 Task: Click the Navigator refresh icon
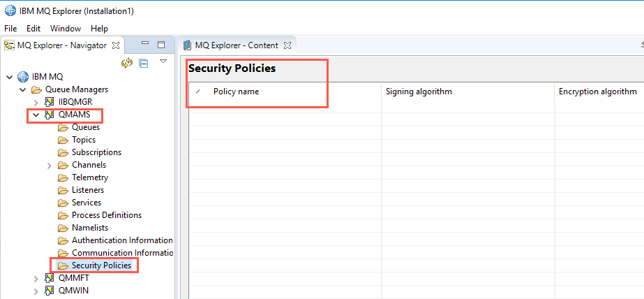(127, 63)
